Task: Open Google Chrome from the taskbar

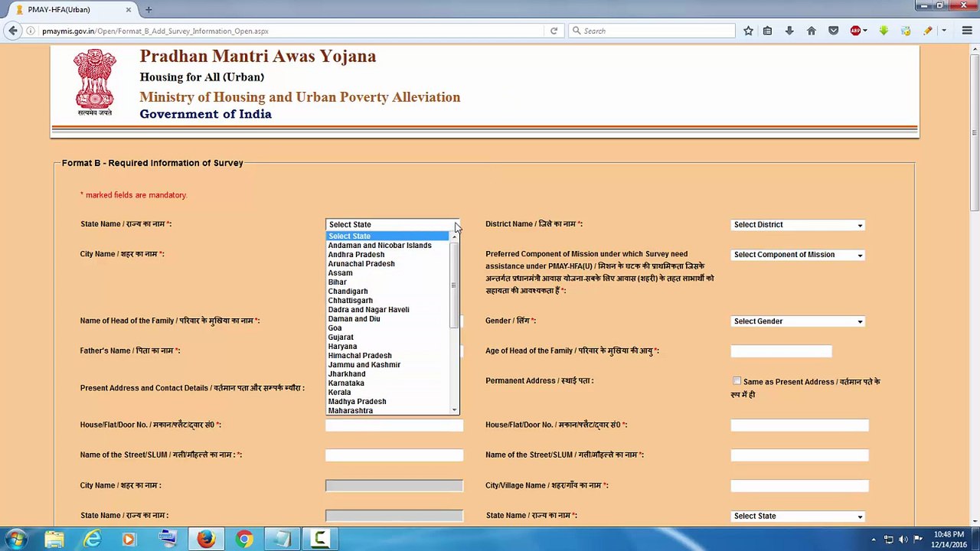Action: [x=243, y=540]
